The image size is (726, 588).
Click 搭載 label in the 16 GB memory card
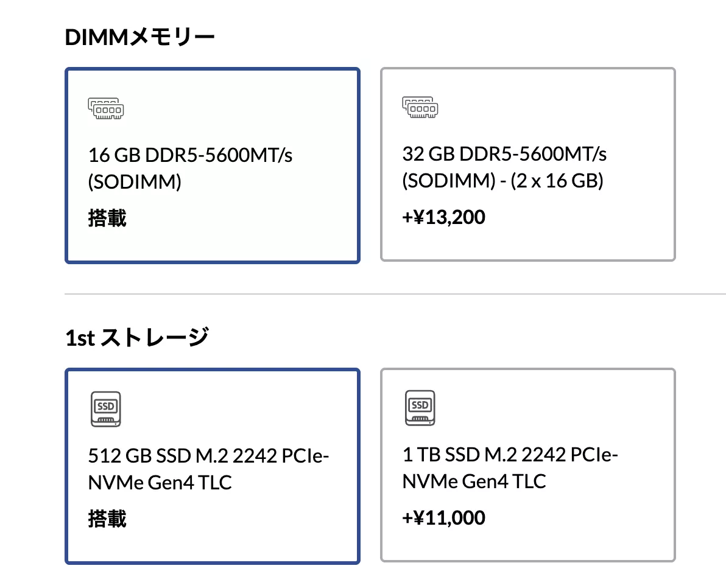pos(107,218)
